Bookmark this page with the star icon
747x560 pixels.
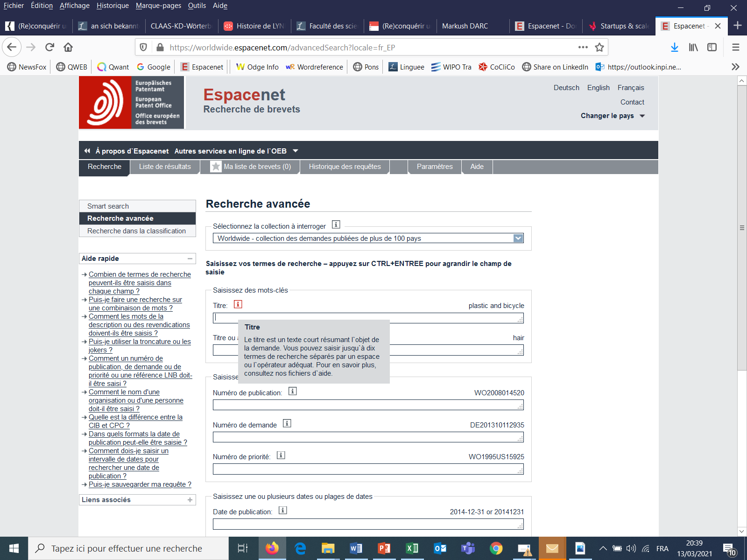[x=599, y=47]
